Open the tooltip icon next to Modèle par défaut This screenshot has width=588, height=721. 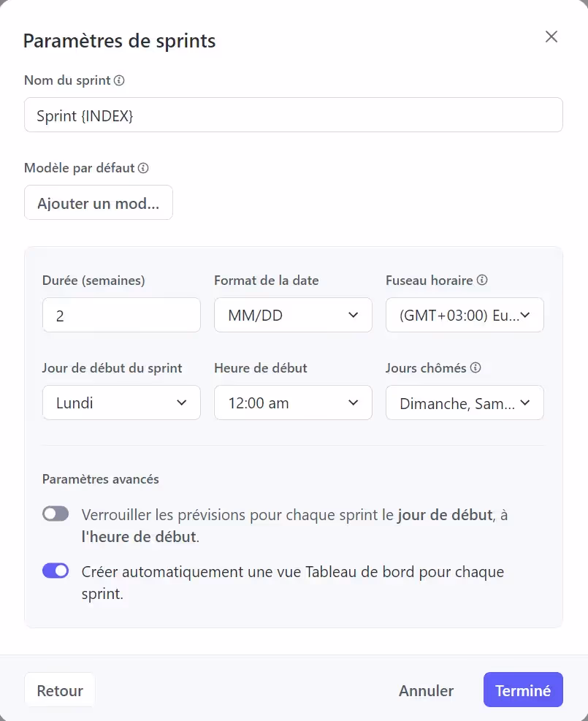(144, 167)
